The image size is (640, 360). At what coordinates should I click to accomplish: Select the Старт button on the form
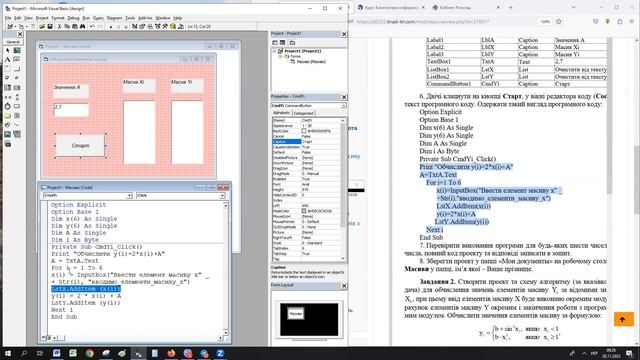tap(80, 145)
